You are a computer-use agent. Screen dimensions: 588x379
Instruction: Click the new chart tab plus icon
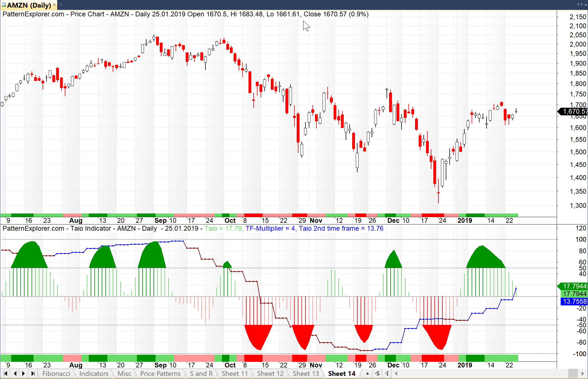(61, 5)
